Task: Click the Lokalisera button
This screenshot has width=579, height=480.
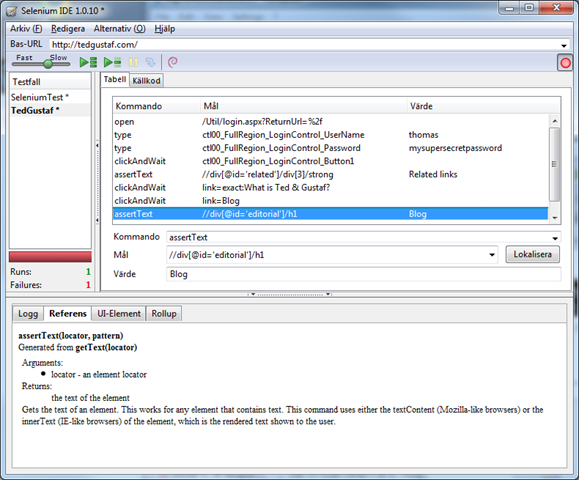Action: [x=532, y=254]
